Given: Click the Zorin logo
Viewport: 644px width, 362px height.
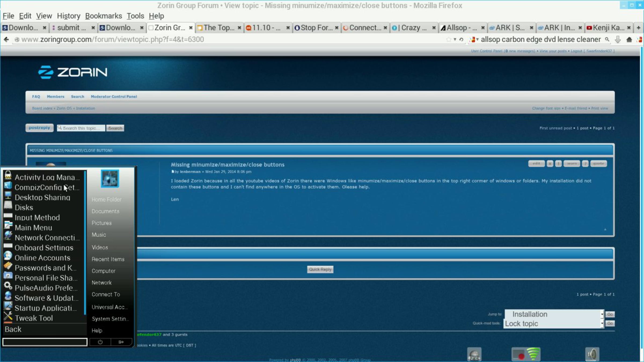Looking at the screenshot, I should pos(73,72).
